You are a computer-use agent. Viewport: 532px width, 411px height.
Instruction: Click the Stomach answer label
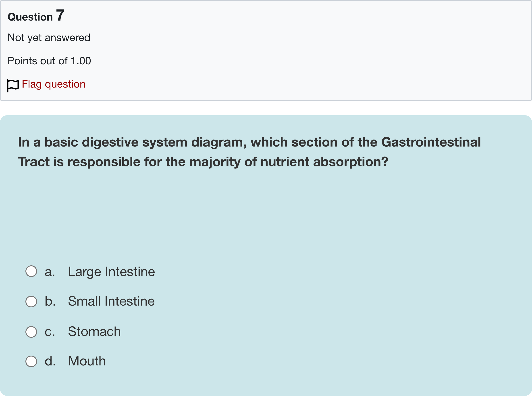tap(94, 331)
